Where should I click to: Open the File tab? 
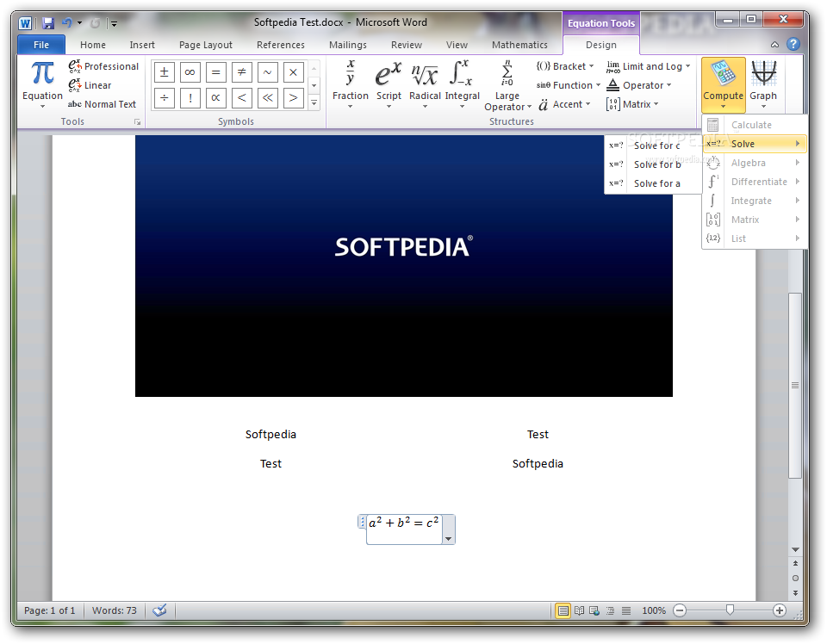pyautogui.click(x=41, y=45)
